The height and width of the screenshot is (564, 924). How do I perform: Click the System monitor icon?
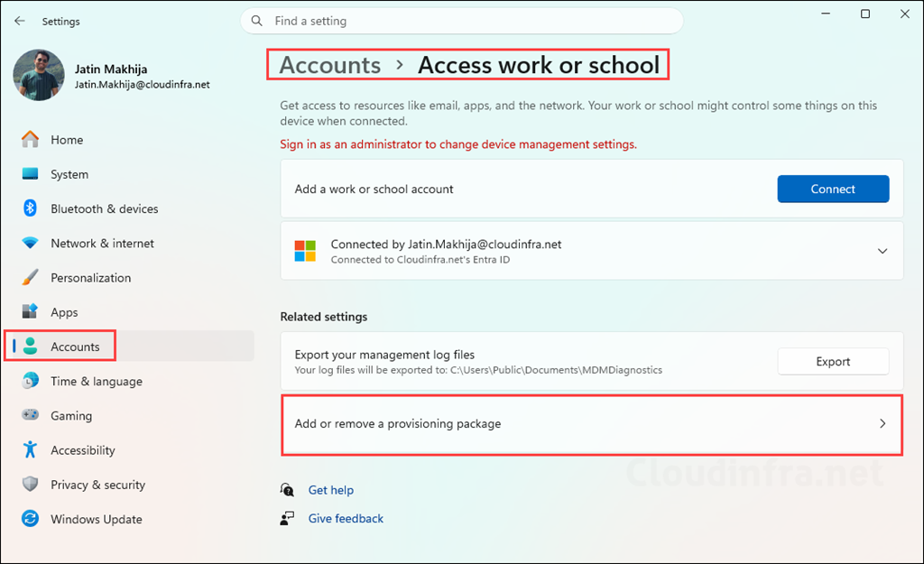coord(30,174)
